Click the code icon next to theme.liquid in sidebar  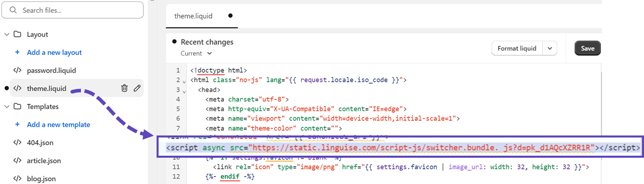[x=17, y=88]
